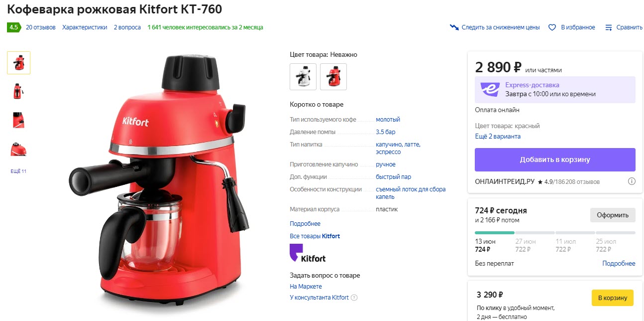Click 'Добавить в корзину' button
This screenshot has height=321, width=644.
555,160
